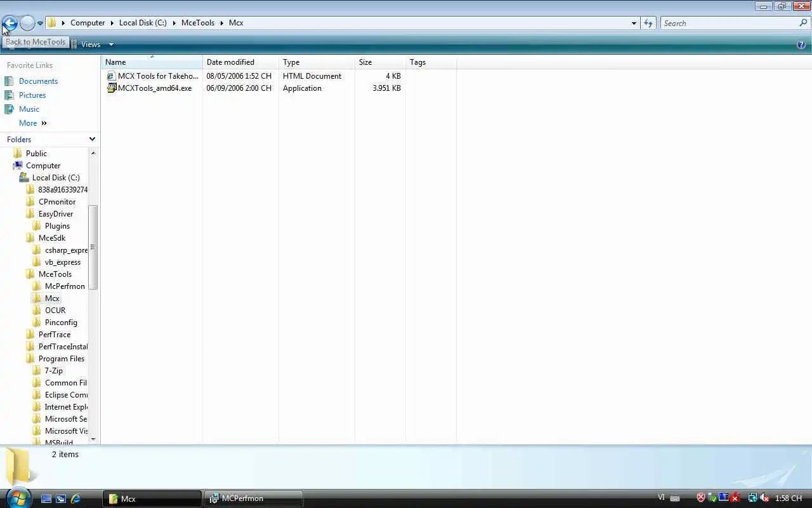The image size is (812, 508).
Task: Click folder tree scroll up arrow
Action: pos(93,153)
